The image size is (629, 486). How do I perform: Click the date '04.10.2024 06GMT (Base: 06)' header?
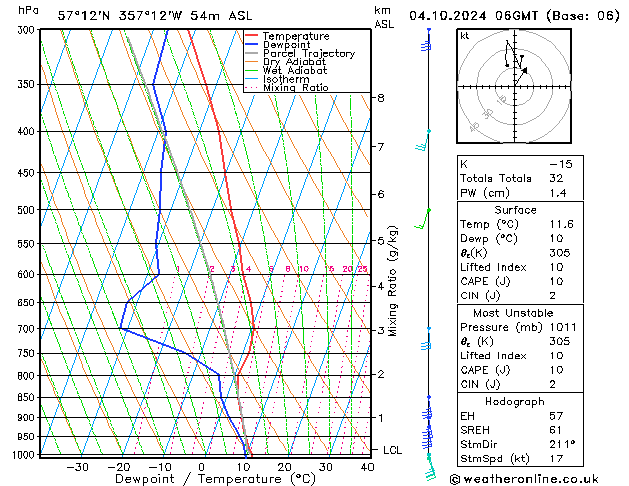point(515,16)
